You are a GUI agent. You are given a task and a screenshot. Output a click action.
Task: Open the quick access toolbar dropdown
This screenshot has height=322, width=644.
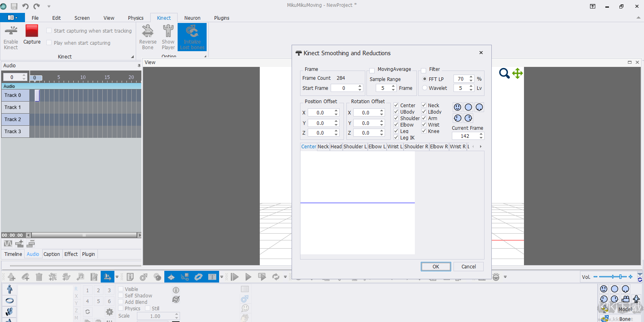click(49, 6)
